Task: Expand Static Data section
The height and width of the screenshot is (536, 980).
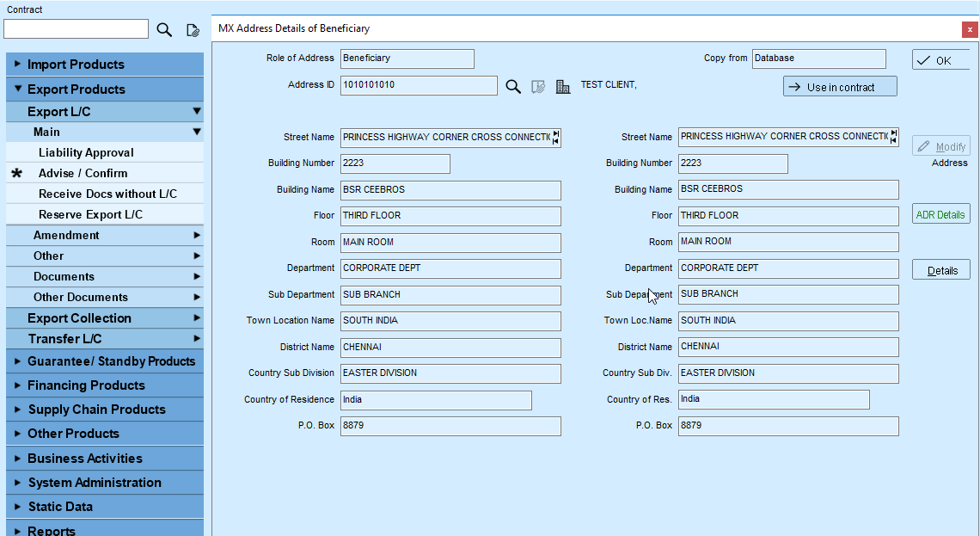Action: [x=105, y=507]
